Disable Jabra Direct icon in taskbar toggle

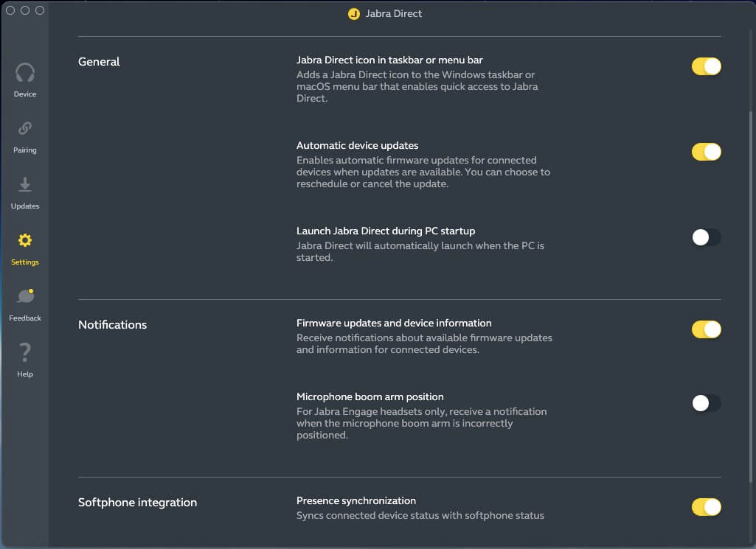coord(706,66)
